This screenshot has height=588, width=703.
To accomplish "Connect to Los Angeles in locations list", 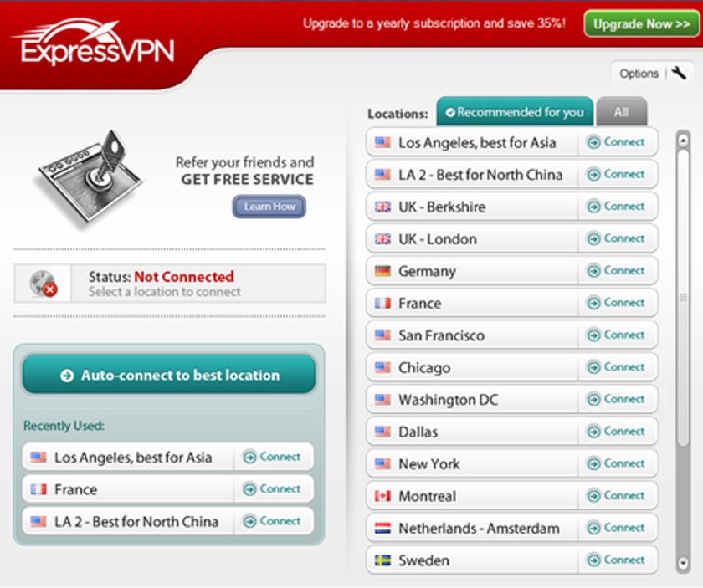I will tap(617, 142).
